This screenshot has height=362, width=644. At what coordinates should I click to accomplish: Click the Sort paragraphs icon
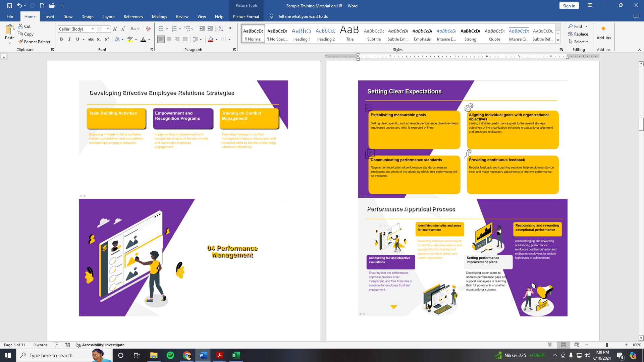pyautogui.click(x=221, y=29)
